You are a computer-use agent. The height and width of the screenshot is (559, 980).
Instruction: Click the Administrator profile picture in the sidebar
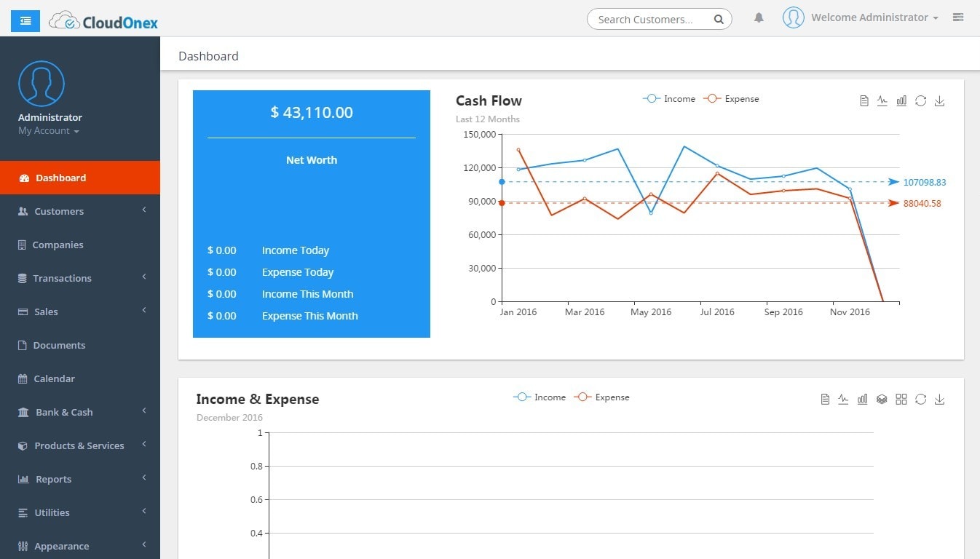[42, 84]
